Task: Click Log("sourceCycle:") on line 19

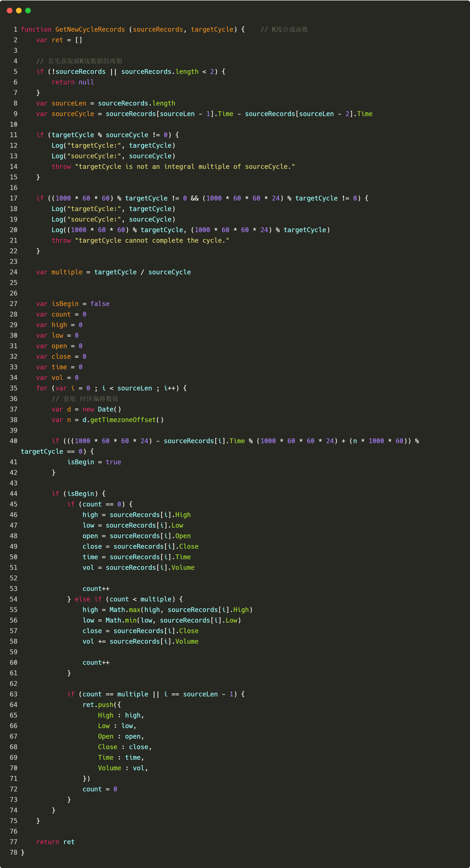Action: [114, 219]
